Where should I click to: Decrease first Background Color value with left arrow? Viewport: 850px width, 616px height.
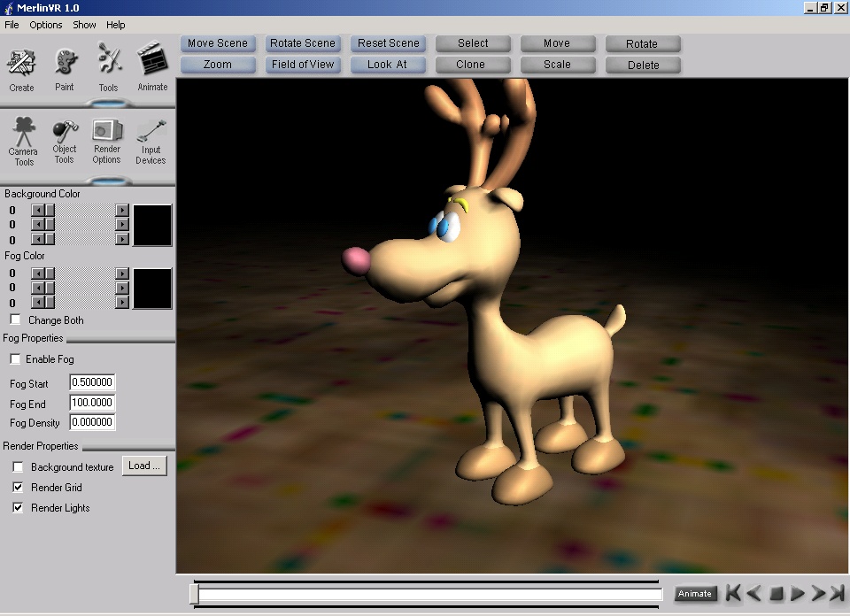coord(37,211)
